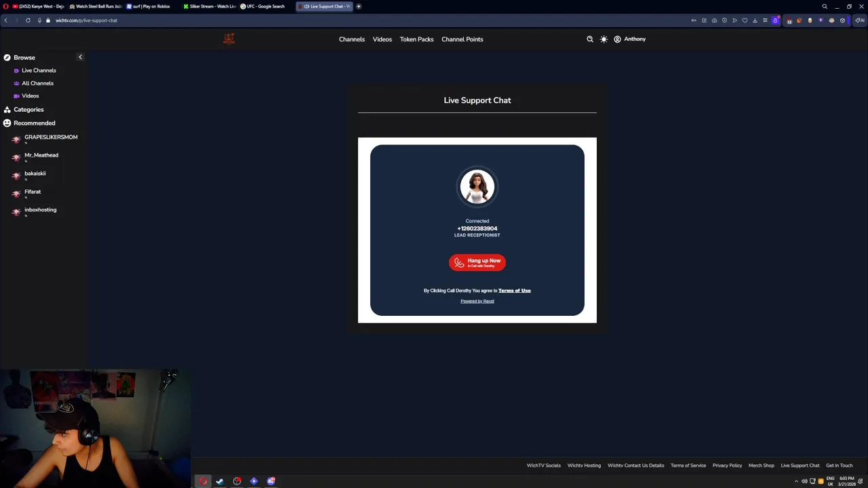The height and width of the screenshot is (488, 868).
Task: Open Merch Shop footer link
Action: click(x=762, y=466)
